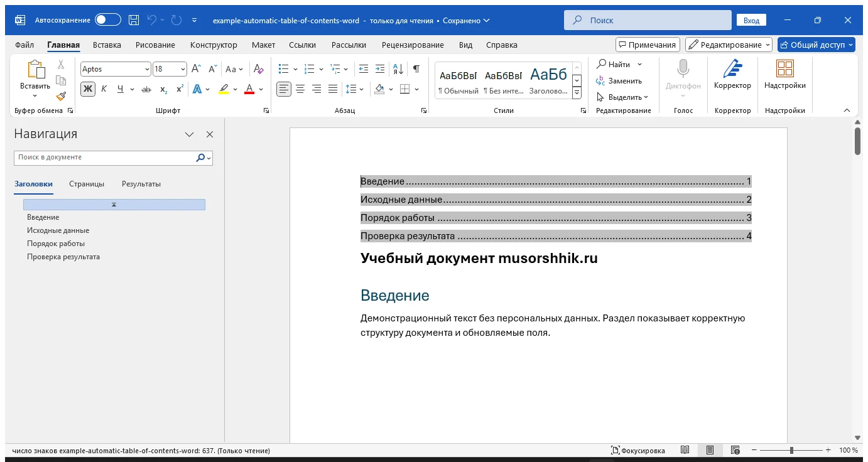868x462 pixels.
Task: Apply the Обычный style
Action: coord(458,80)
